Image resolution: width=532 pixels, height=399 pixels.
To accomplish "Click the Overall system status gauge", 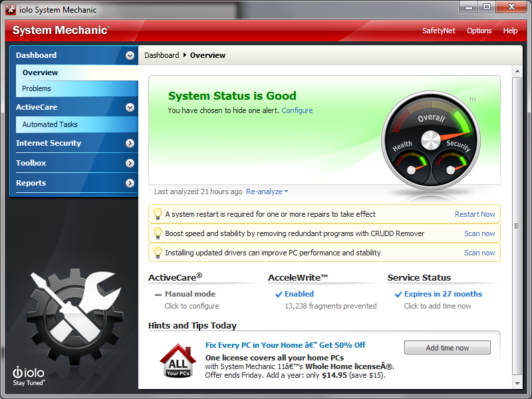I will [x=430, y=137].
